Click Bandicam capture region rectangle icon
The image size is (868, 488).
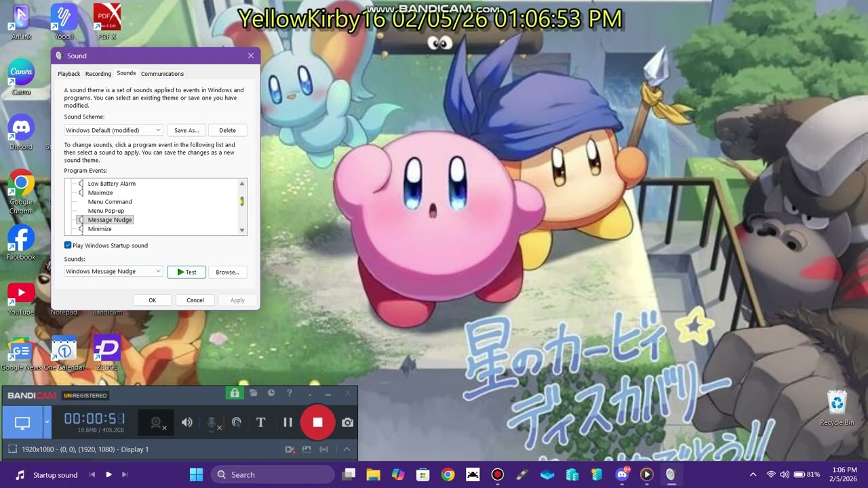pos(12,449)
